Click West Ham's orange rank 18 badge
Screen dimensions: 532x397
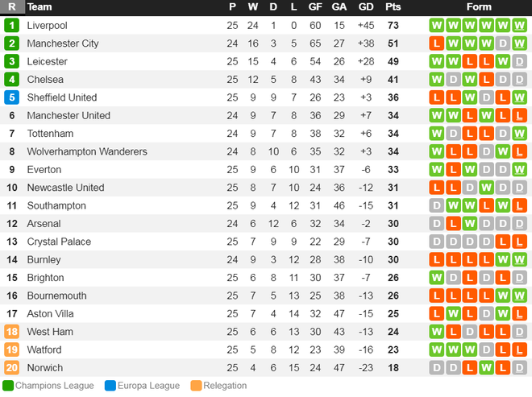coord(11,332)
